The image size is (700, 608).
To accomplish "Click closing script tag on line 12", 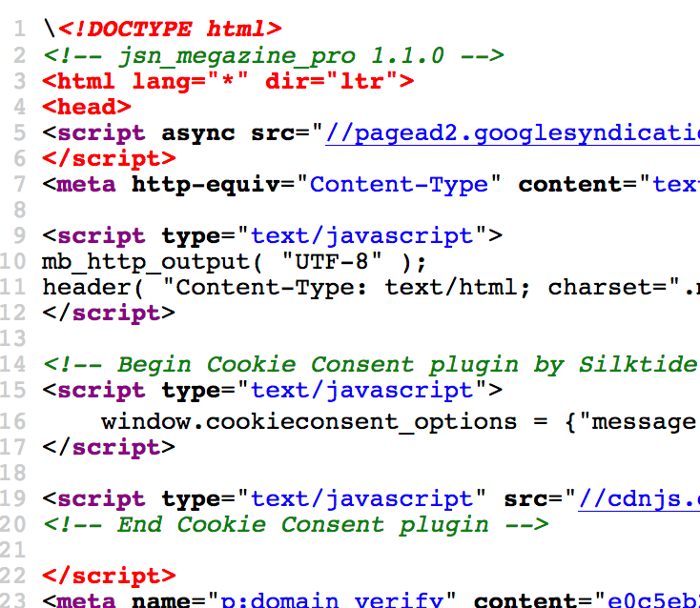I will 109,314.
